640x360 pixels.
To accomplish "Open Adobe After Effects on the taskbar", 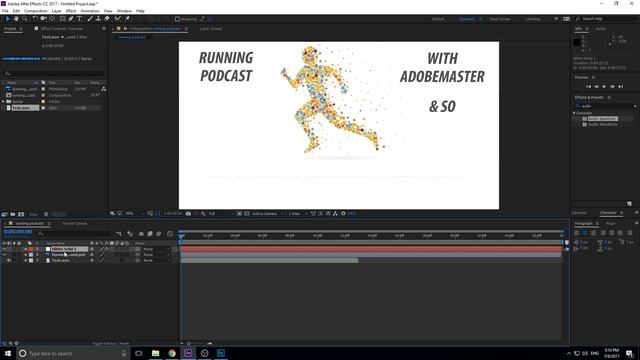I will (x=188, y=353).
